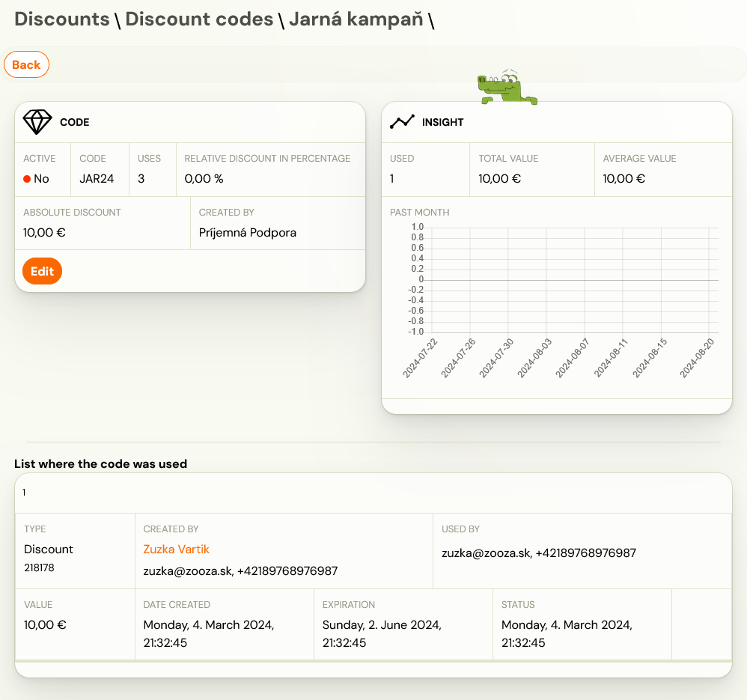Click the red inactive status dot
The width and height of the screenshot is (747, 700).
[x=27, y=179]
